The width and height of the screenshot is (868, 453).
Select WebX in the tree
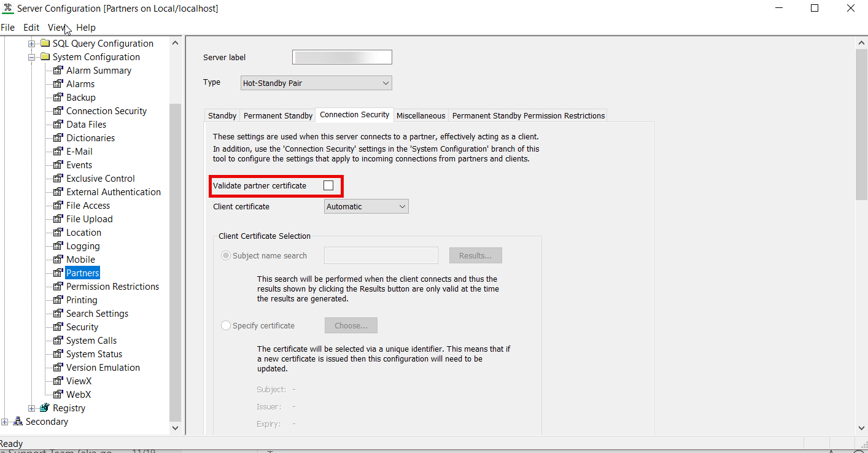click(79, 395)
